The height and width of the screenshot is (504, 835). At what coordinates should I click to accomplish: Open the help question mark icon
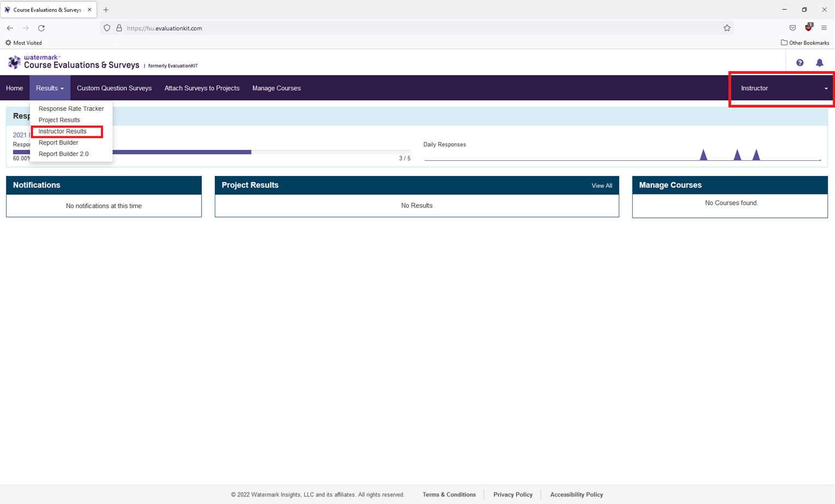[x=800, y=63]
